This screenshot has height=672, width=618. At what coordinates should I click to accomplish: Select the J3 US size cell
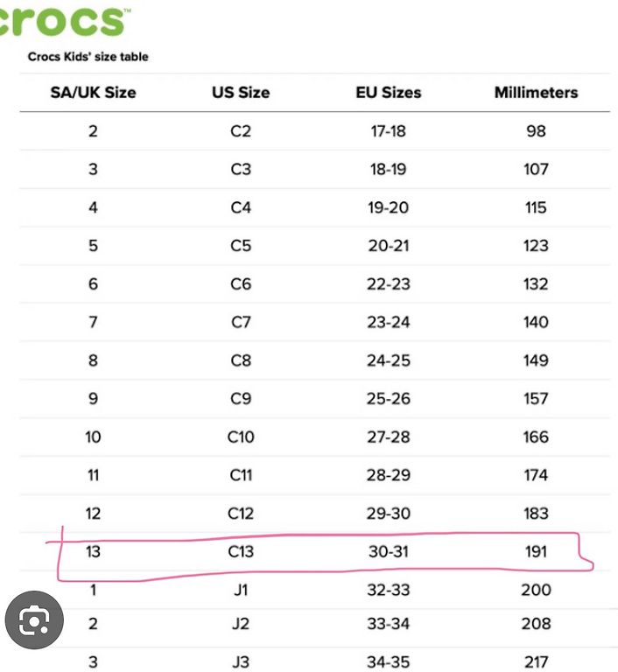[x=241, y=662]
